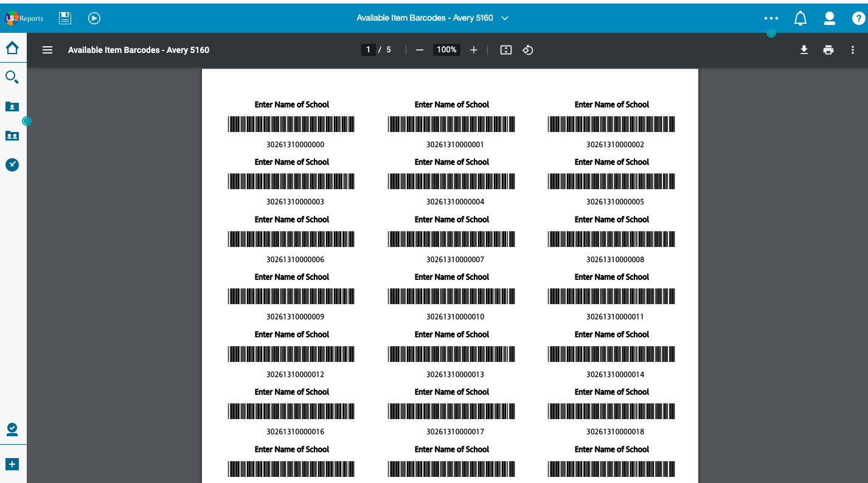Open shared group folder icon in sidebar

click(x=12, y=136)
